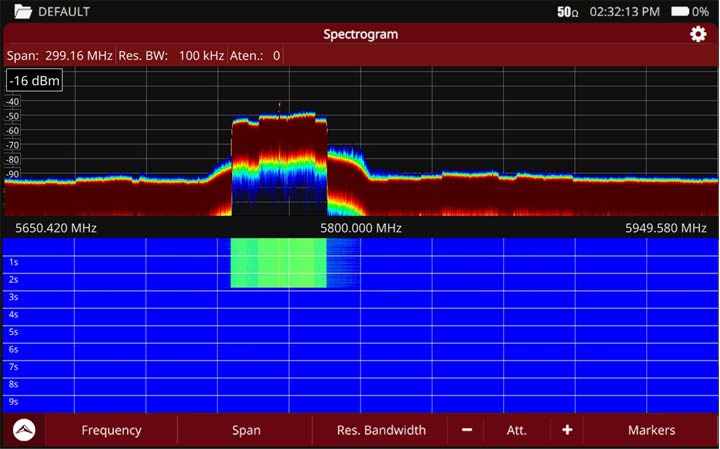Open the settings gear icon
This screenshot has height=449, width=720.
tap(698, 34)
